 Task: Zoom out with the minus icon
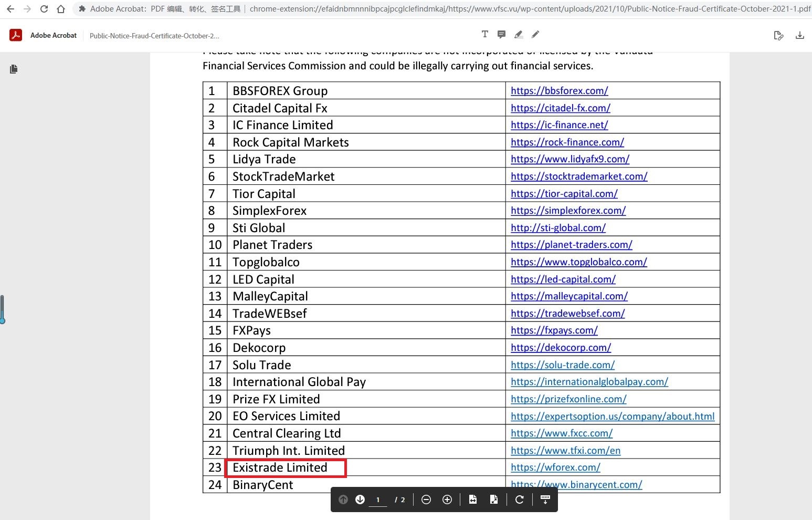(426, 500)
